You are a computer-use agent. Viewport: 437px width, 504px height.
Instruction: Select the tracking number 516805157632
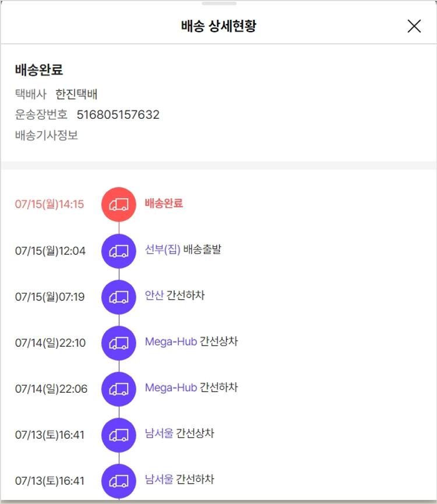coord(118,115)
